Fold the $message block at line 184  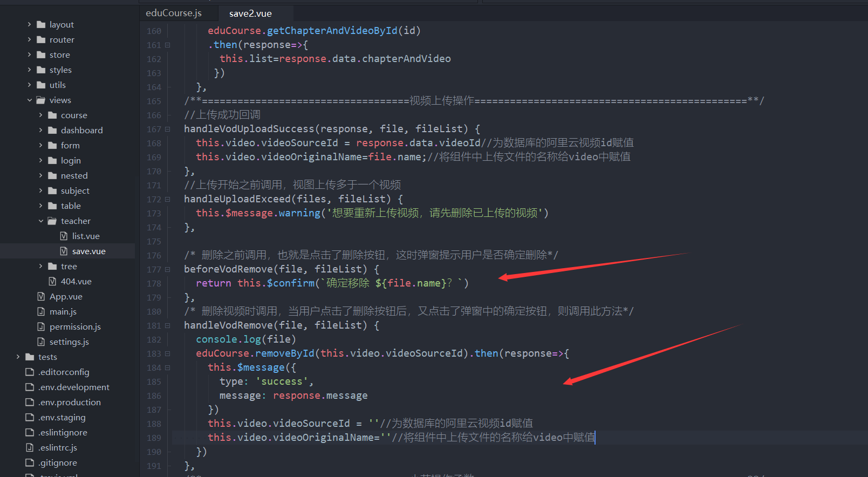168,367
